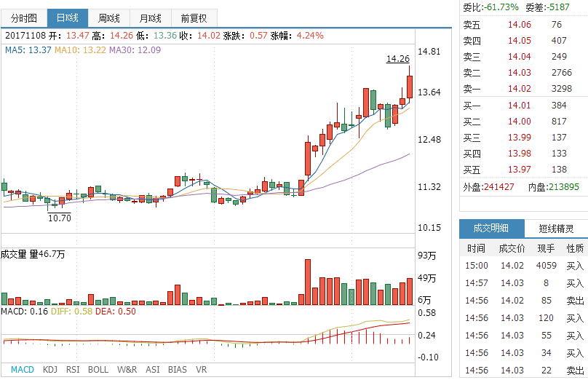Select the 日K线 tab

(x=68, y=18)
